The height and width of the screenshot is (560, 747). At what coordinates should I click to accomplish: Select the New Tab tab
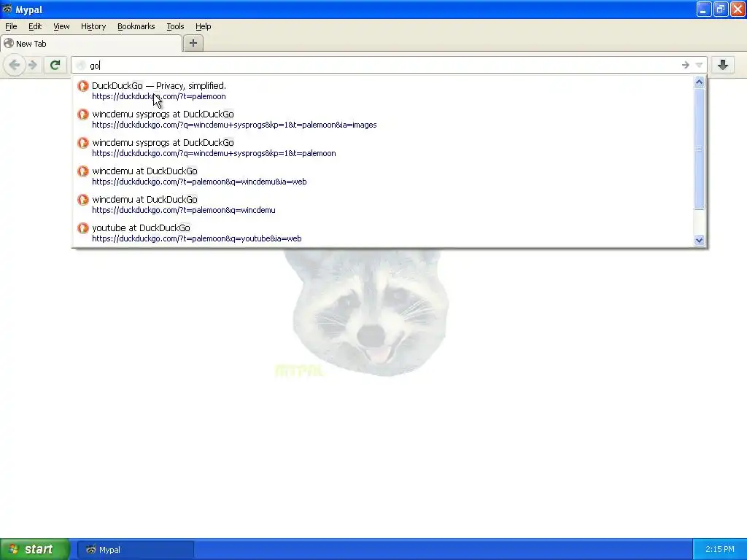coord(91,43)
